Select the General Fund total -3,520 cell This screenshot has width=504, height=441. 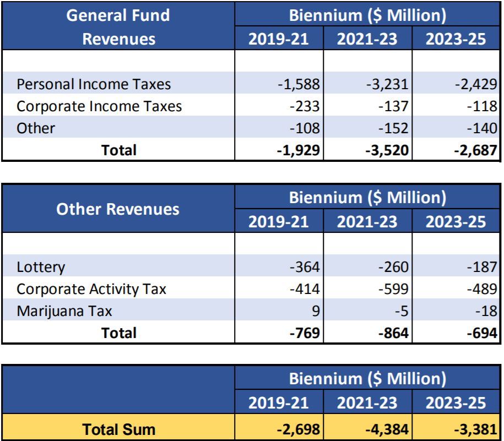386,149
